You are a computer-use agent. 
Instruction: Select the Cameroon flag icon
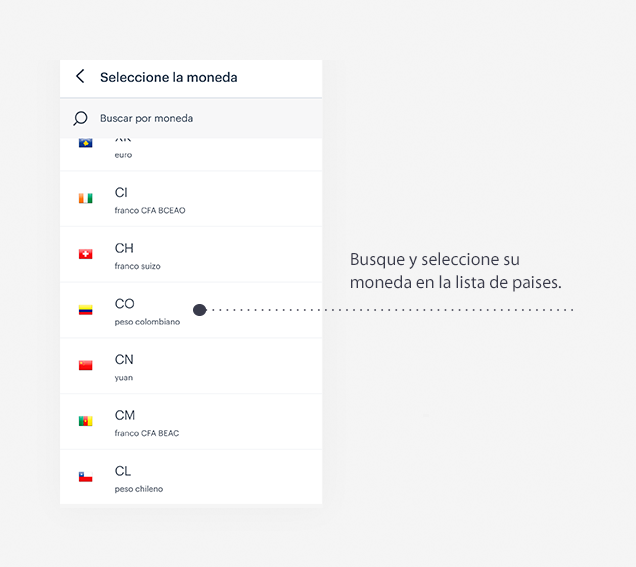pyautogui.click(x=86, y=421)
